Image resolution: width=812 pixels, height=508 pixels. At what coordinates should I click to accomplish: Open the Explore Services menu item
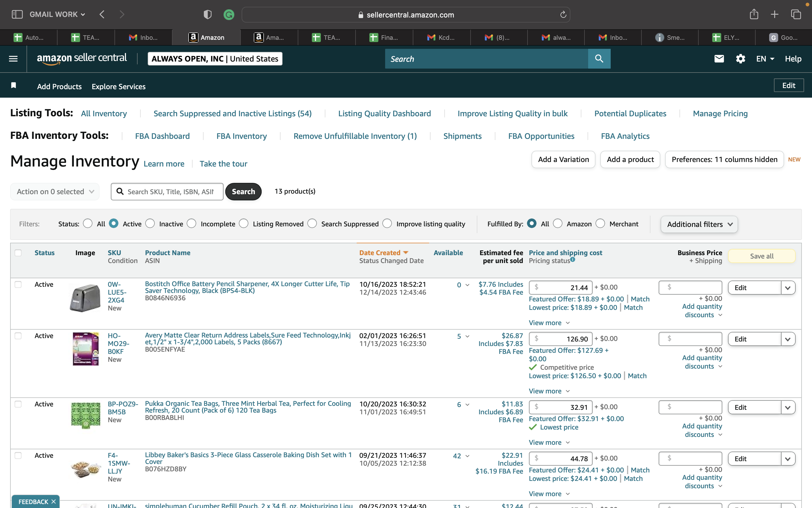click(119, 86)
